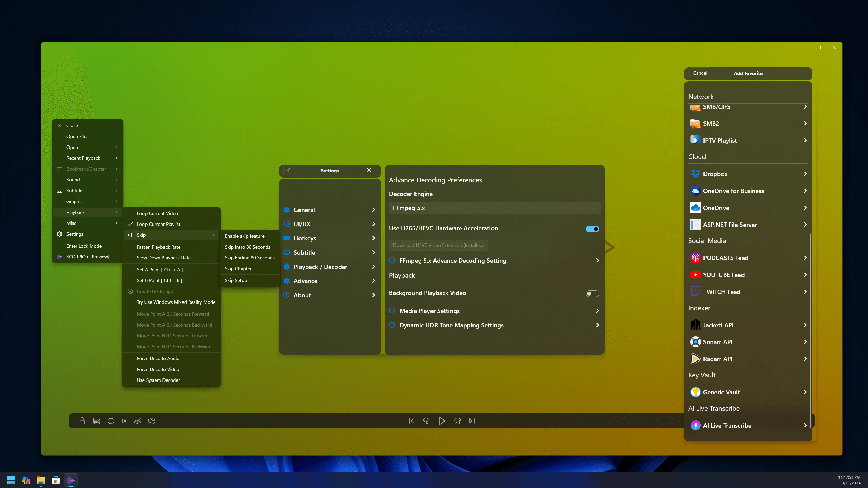This screenshot has height=488, width=868.
Task: Toggle the loop mode icon in playback bar
Action: click(x=111, y=421)
